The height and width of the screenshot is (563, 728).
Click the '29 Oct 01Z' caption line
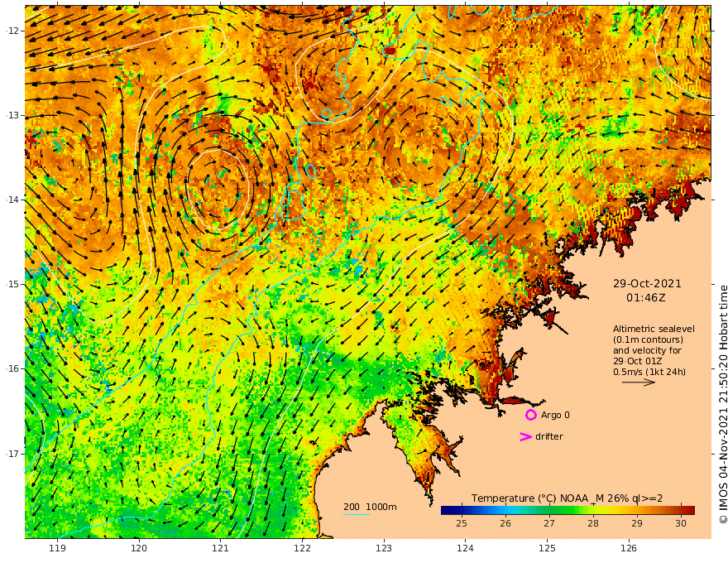[638, 361]
